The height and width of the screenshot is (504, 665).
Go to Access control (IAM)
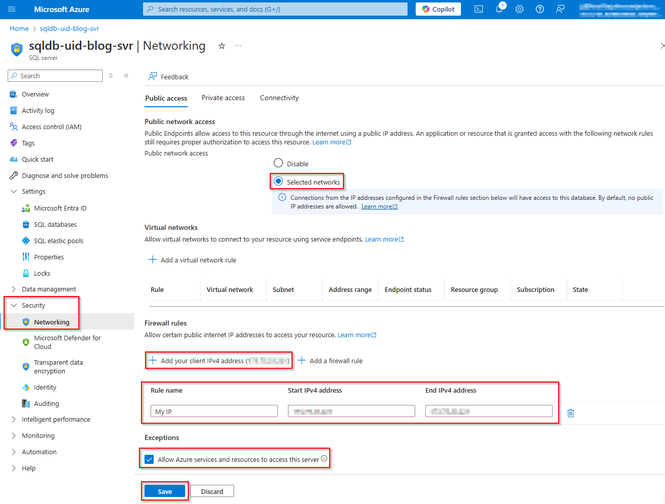pyautogui.click(x=51, y=126)
